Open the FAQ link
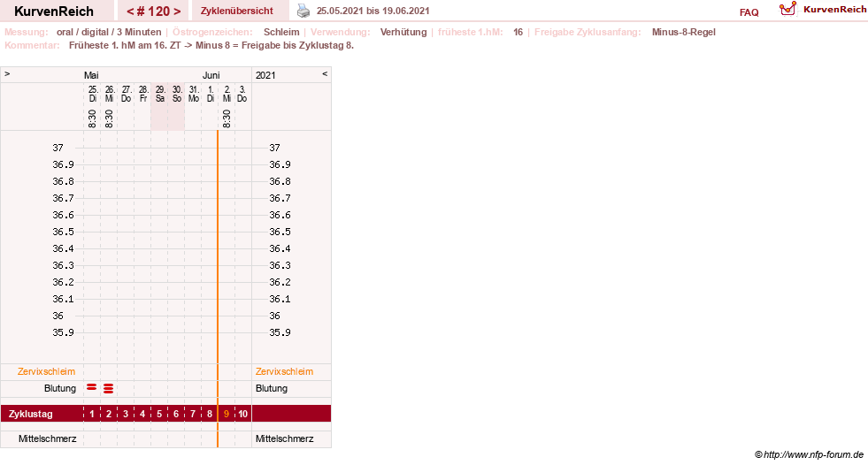Image resolution: width=868 pixels, height=465 pixels. click(x=749, y=12)
